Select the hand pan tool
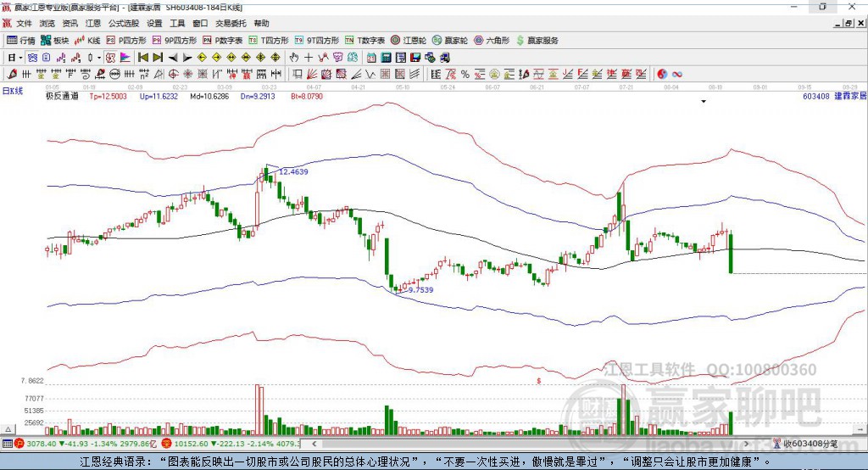 293,58
